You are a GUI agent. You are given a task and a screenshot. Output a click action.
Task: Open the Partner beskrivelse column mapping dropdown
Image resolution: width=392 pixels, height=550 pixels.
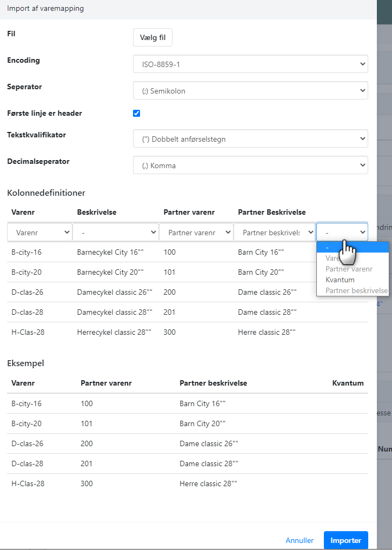coord(275,233)
